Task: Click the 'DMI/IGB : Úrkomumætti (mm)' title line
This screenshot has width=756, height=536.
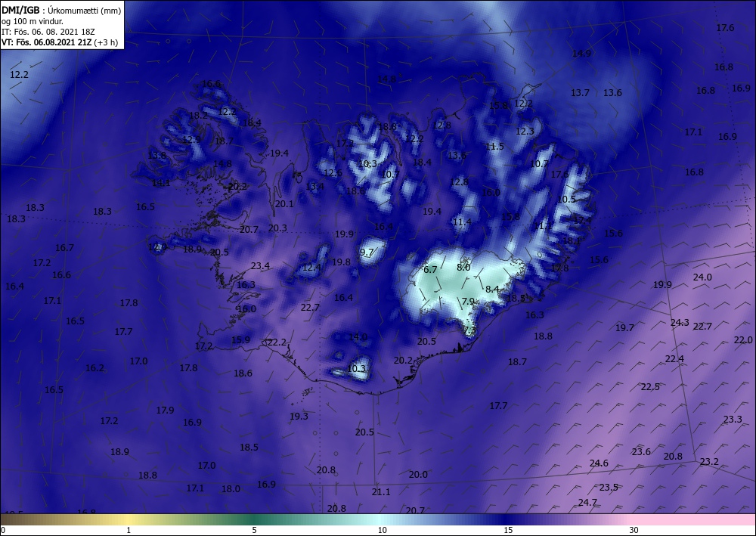Action: tap(61, 10)
